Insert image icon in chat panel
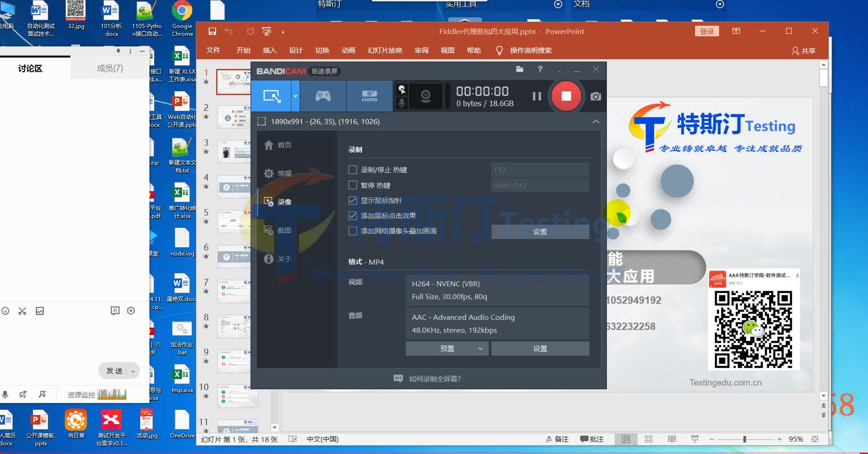868x454 pixels. point(40,311)
